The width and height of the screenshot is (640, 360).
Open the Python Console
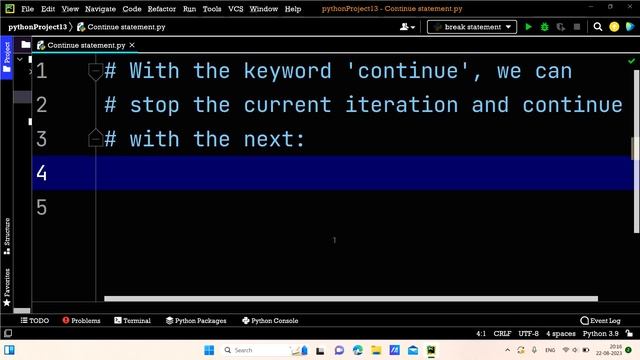coord(270,321)
